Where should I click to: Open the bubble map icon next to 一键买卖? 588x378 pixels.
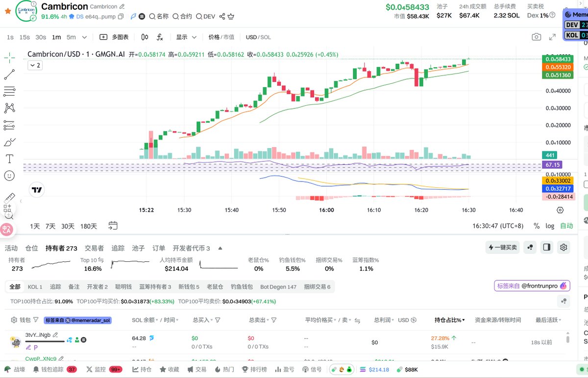[x=530, y=248]
